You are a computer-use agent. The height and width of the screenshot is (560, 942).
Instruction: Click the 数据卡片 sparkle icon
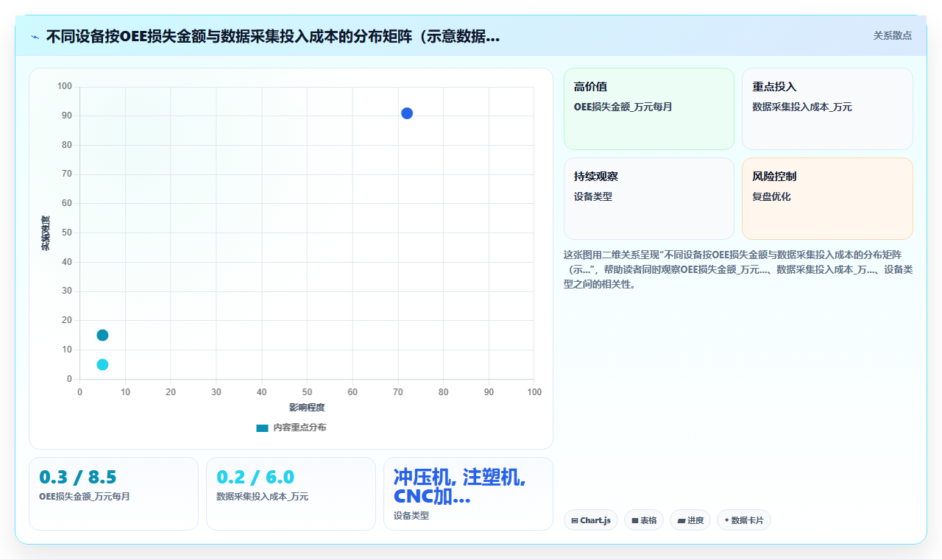(x=726, y=520)
